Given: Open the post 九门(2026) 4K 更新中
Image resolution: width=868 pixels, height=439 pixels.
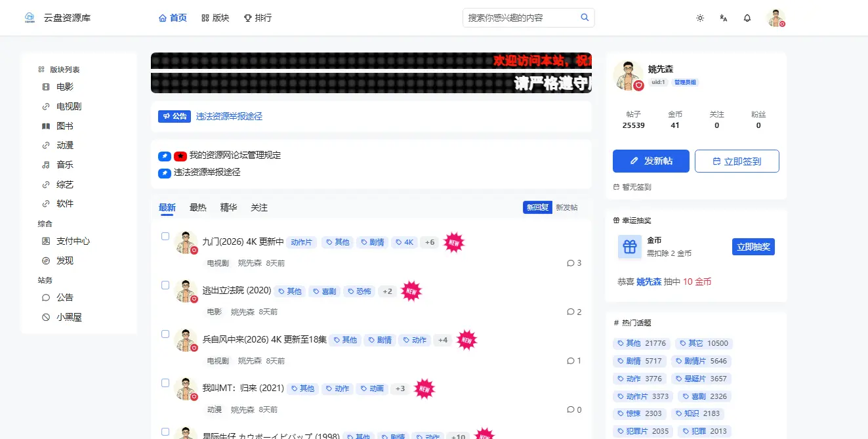Looking at the screenshot, I should (x=243, y=242).
